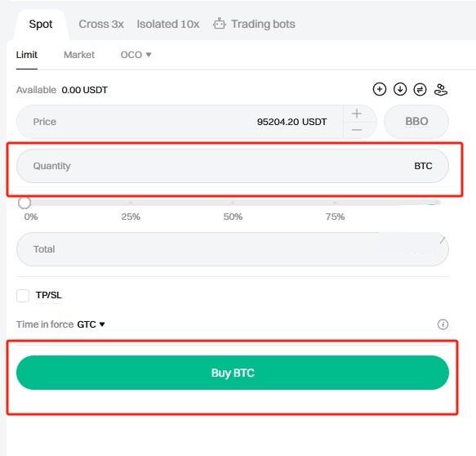
Task: Expand the OCO order type dropdown
Action: [136, 55]
